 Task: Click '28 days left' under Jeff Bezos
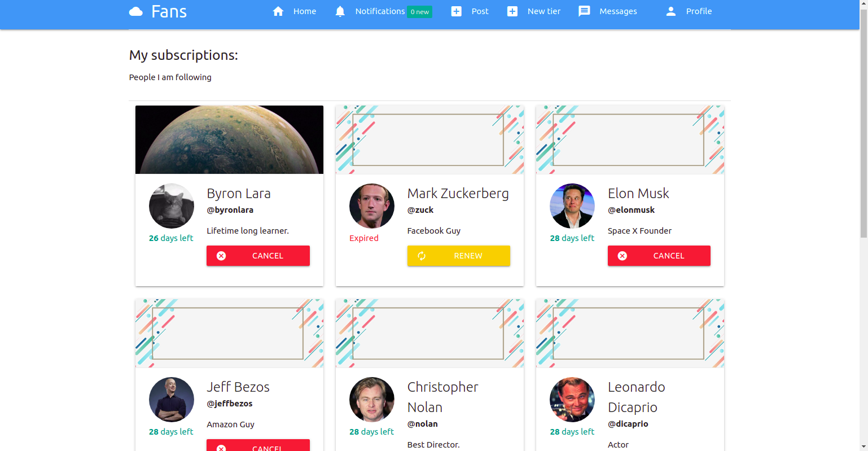(171, 432)
